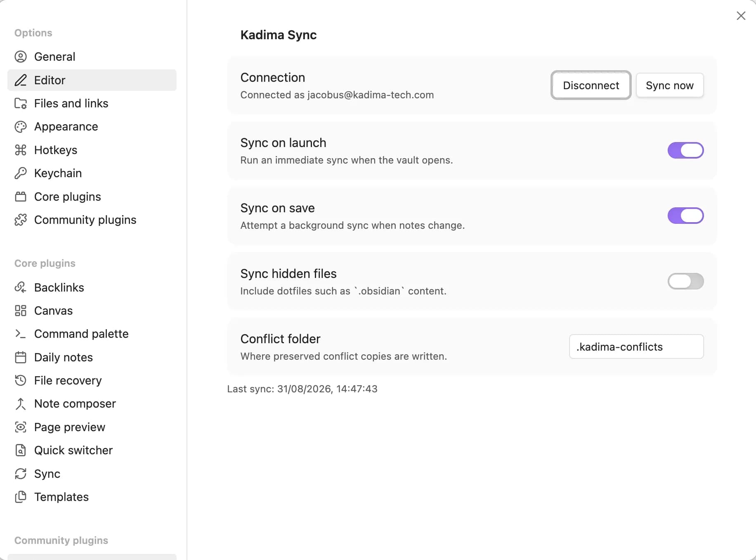
Task: Click the Quick switcher file-search icon
Action: click(x=21, y=450)
